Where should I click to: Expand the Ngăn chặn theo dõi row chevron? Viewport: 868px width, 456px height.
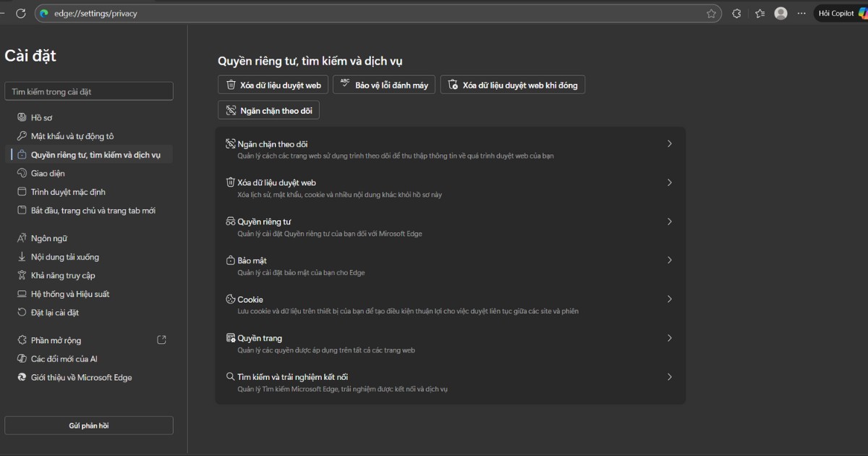[x=669, y=144]
